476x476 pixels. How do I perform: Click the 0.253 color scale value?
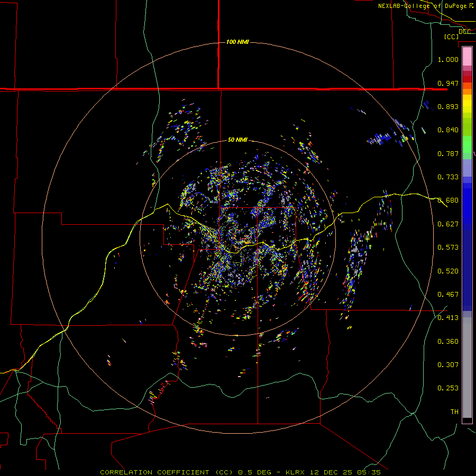click(448, 388)
